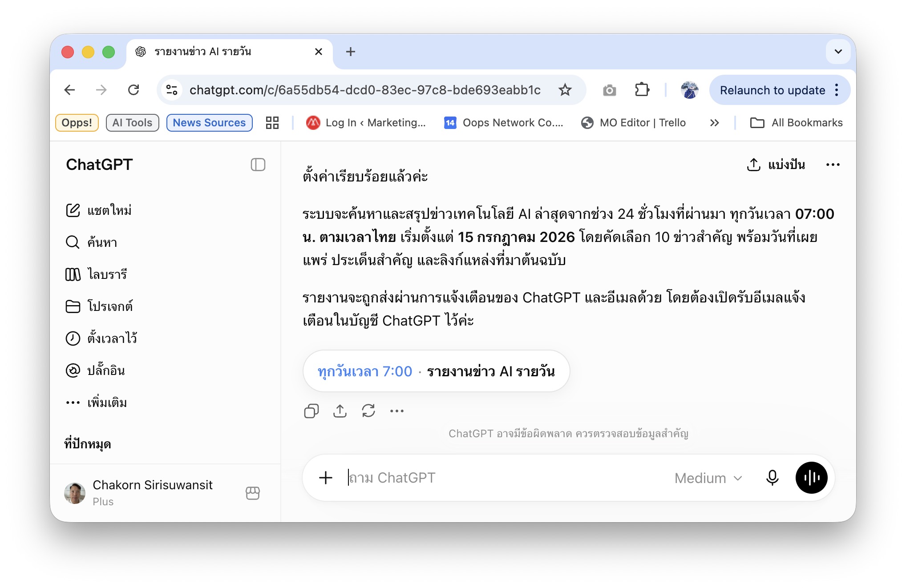The image size is (906, 588).
Task: Share this conversation (แบ่งปัน)
Action: click(776, 165)
